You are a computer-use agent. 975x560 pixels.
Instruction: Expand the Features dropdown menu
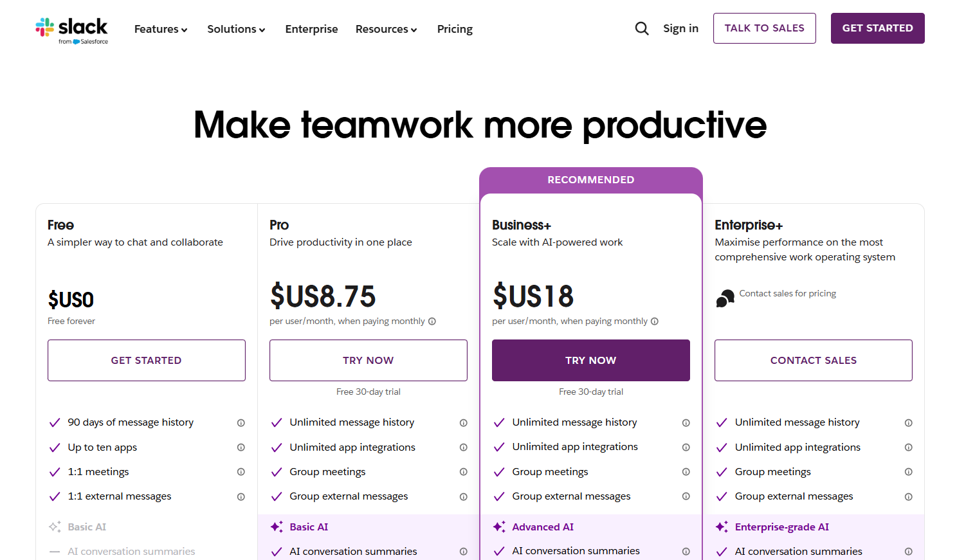[x=161, y=29]
